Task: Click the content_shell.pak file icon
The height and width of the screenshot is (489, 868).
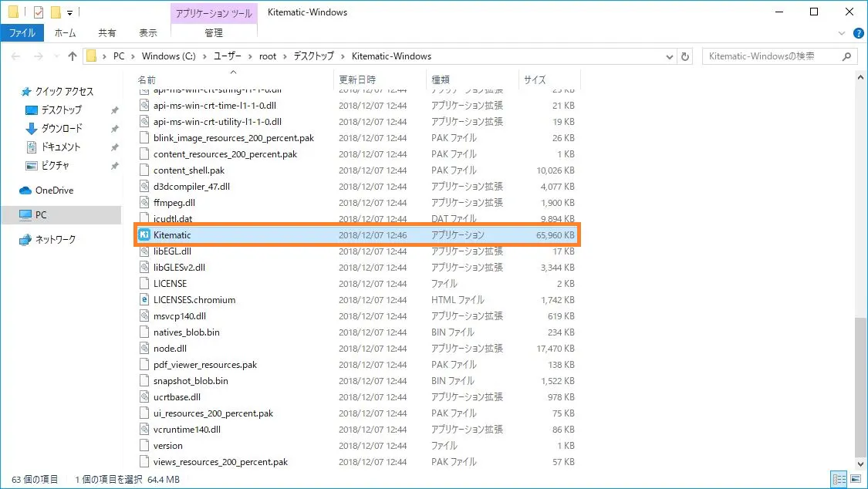Action: [x=144, y=170]
